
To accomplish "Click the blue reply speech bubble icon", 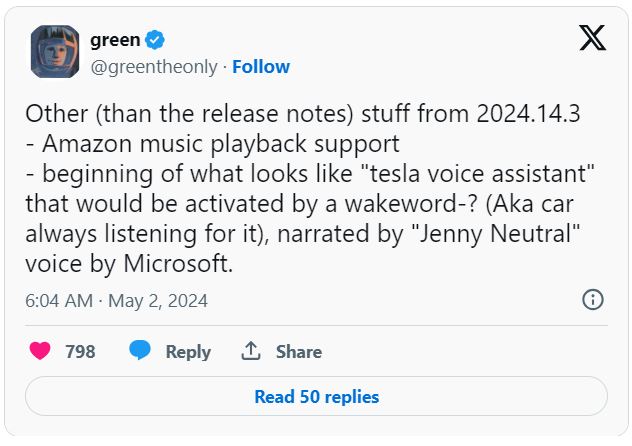I will [140, 351].
